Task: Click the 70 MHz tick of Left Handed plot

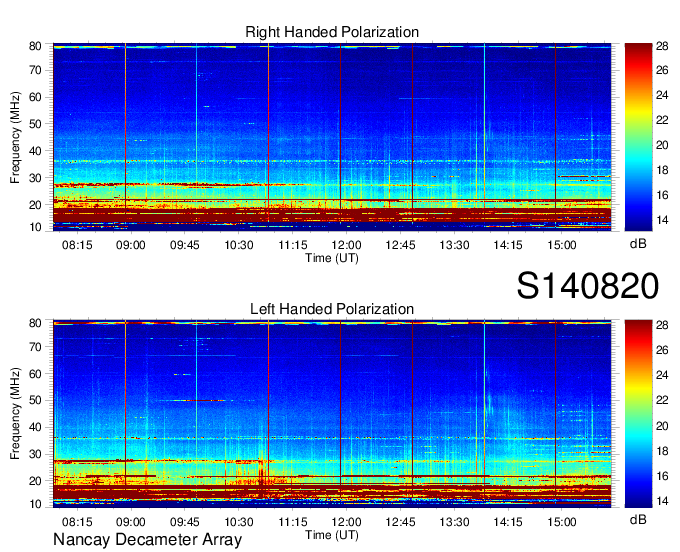Action: [x=35, y=347]
